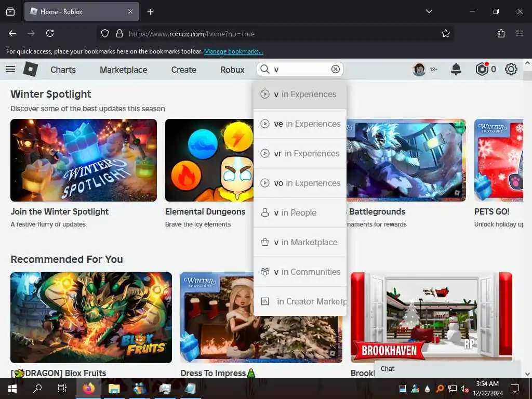Open Task View on the taskbar
Screen dimensions: 532x399
62,389
